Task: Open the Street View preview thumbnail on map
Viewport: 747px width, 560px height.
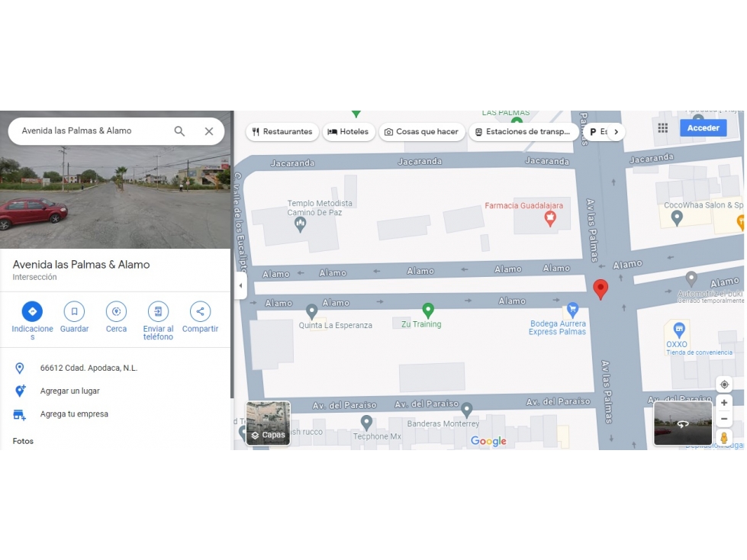Action: click(x=683, y=423)
